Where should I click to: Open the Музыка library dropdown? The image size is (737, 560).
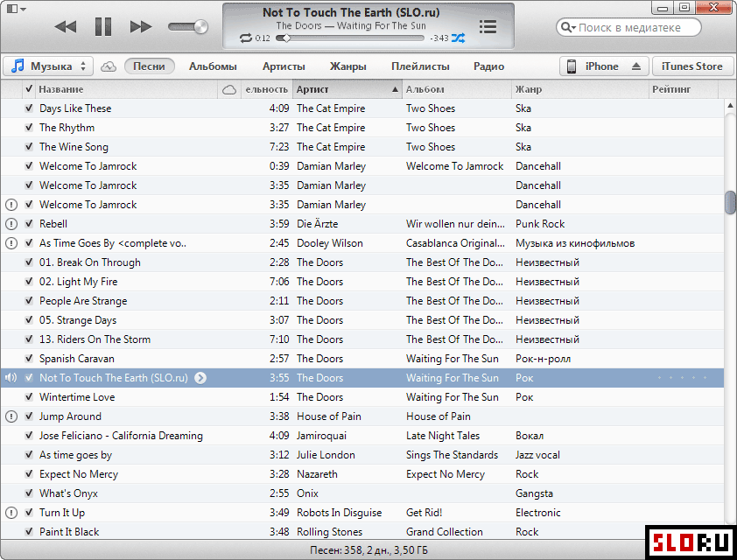click(x=48, y=66)
